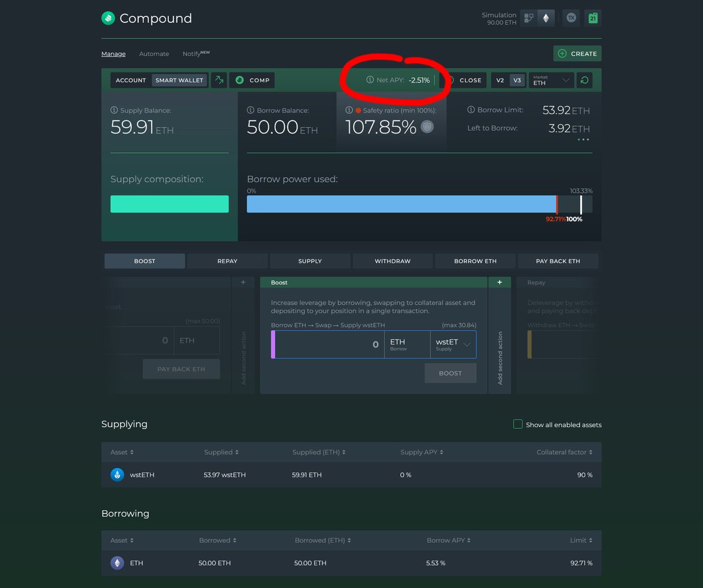Select the BOOST action tab
The width and height of the screenshot is (703, 588).
(145, 261)
